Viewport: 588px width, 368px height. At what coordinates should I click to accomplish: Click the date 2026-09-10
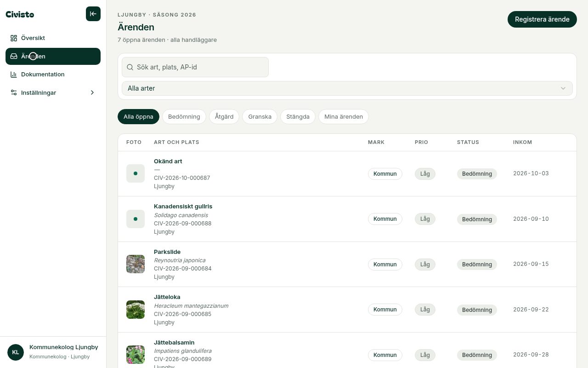coord(531,219)
